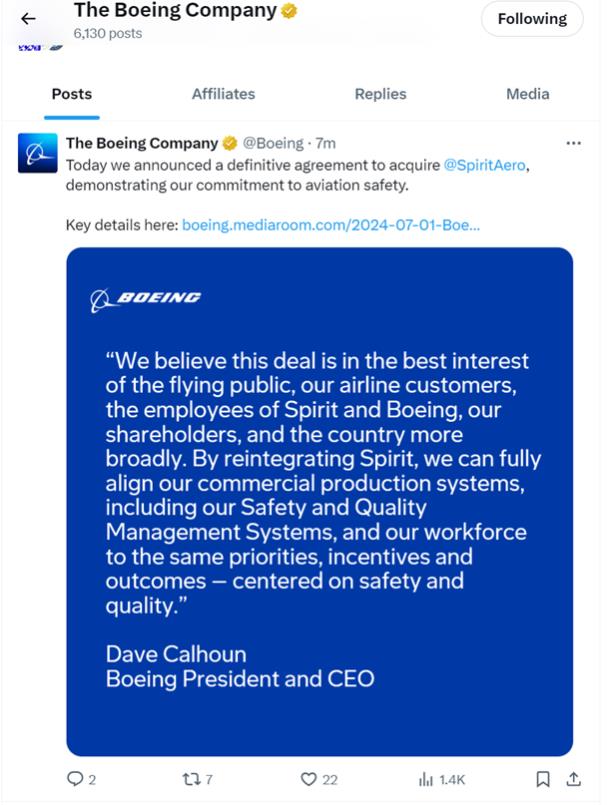This screenshot has height=805, width=613.
Task: Switch to the Replies tab
Action: click(380, 94)
